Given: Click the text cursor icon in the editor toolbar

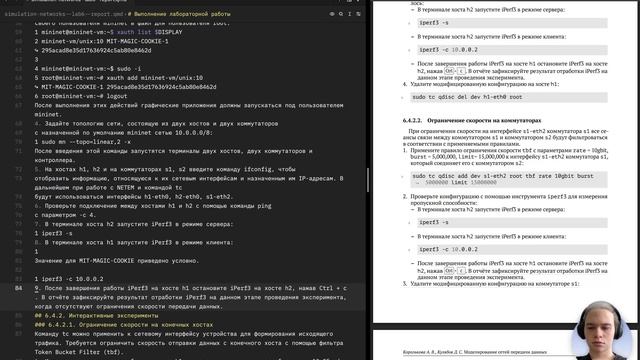Looking at the screenshot, I should click(x=349, y=14).
